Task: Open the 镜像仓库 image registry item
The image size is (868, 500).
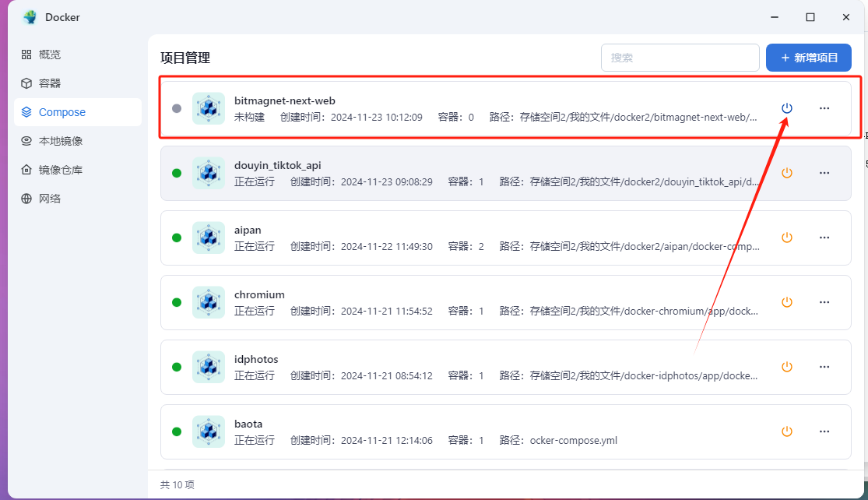Action: pyautogui.click(x=78, y=170)
